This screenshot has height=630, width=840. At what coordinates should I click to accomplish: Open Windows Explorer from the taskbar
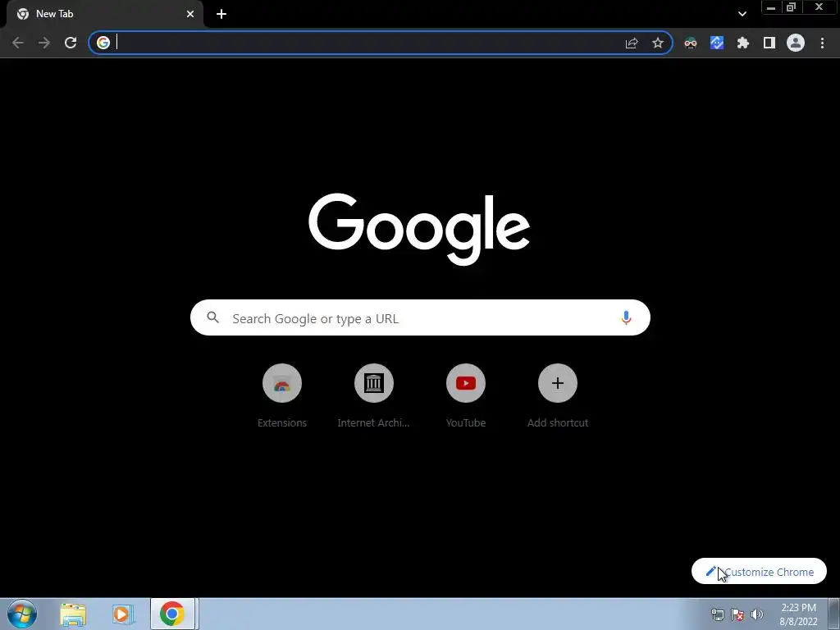73,614
